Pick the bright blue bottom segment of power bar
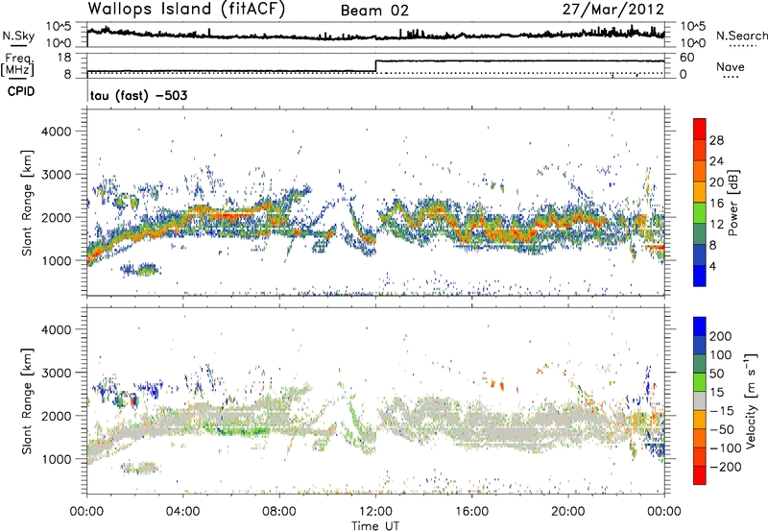The height and width of the screenshot is (532, 768). (700, 276)
